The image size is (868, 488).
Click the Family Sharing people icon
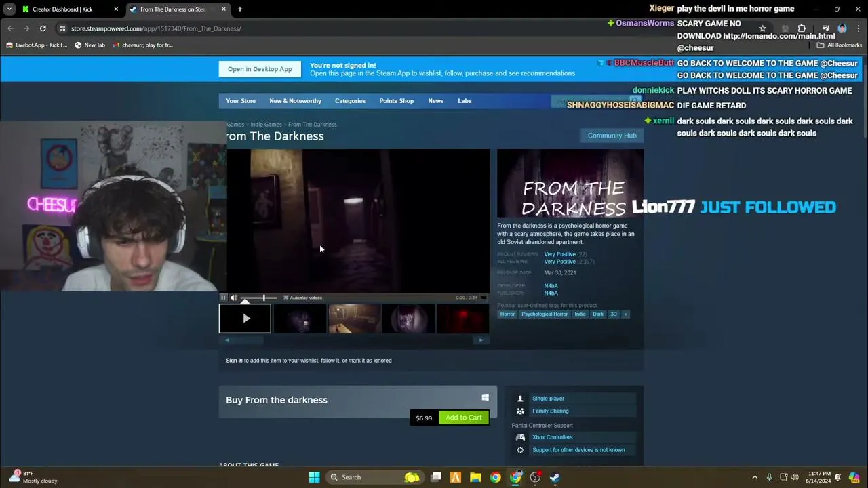tap(520, 411)
